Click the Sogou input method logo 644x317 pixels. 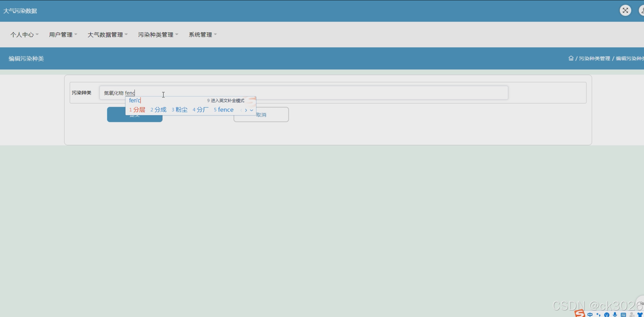580,314
